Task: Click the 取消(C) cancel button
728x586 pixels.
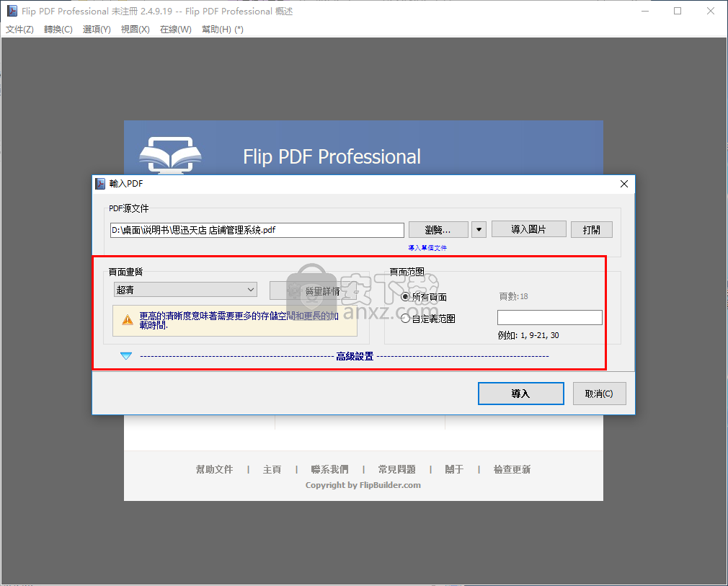Action: pos(600,394)
